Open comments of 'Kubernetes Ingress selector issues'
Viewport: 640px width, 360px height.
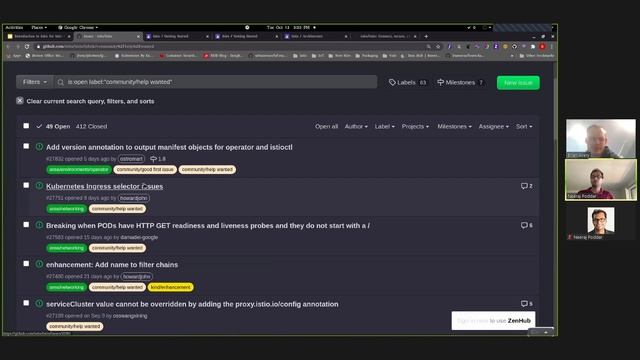point(527,186)
